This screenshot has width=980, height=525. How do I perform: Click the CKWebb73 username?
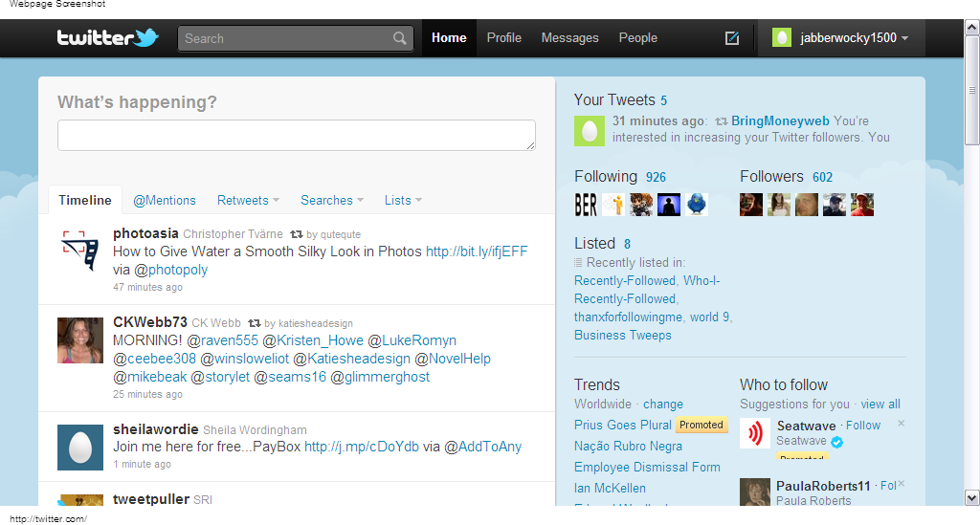click(x=149, y=322)
